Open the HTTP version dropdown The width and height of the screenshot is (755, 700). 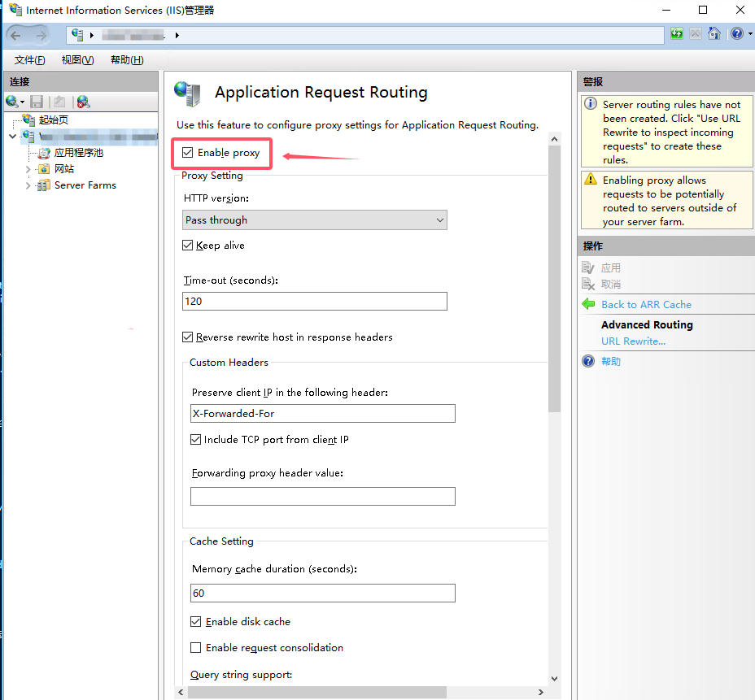(x=439, y=220)
